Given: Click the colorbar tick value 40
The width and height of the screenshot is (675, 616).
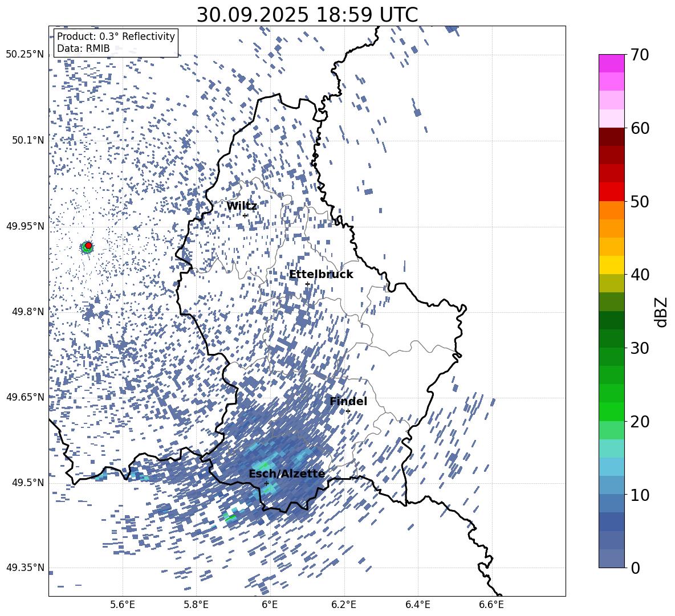Looking at the screenshot, I should point(640,275).
